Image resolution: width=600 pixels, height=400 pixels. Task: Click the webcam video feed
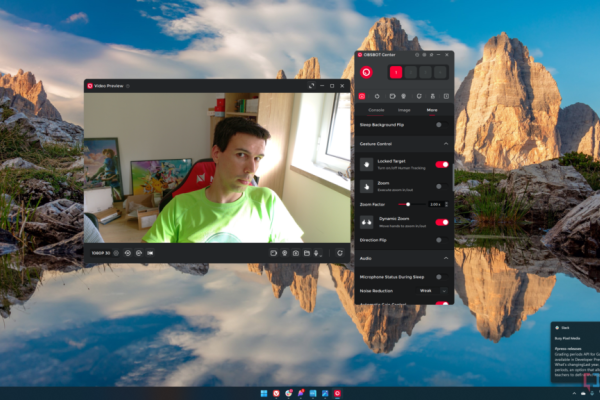click(x=217, y=168)
